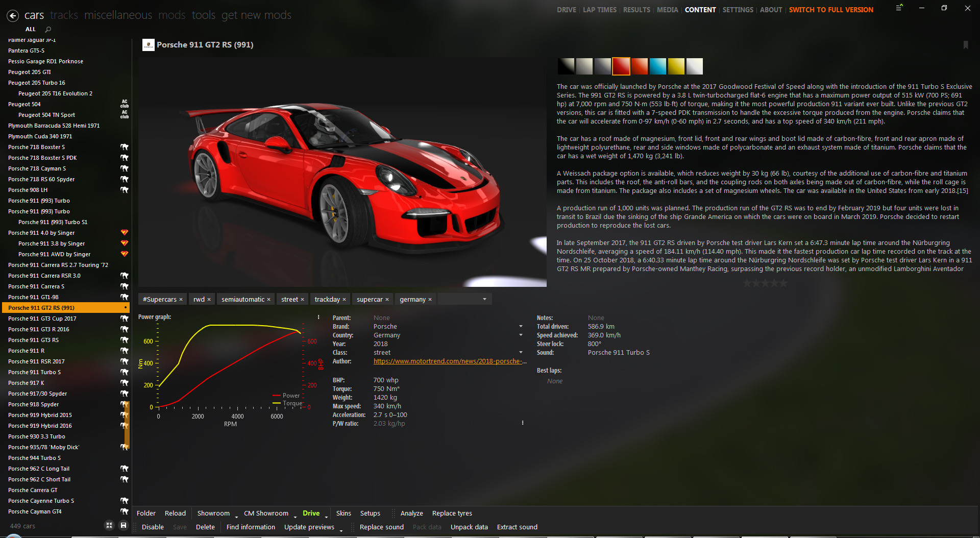Click the green Drive button
Image resolution: width=980 pixels, height=538 pixels.
(311, 513)
